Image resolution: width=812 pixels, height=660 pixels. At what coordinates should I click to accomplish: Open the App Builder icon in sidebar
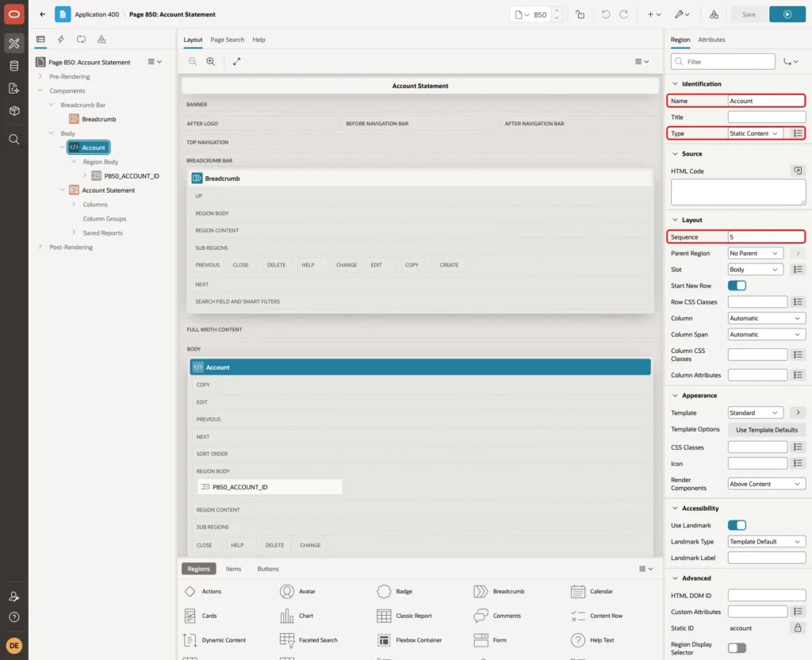tap(14, 44)
